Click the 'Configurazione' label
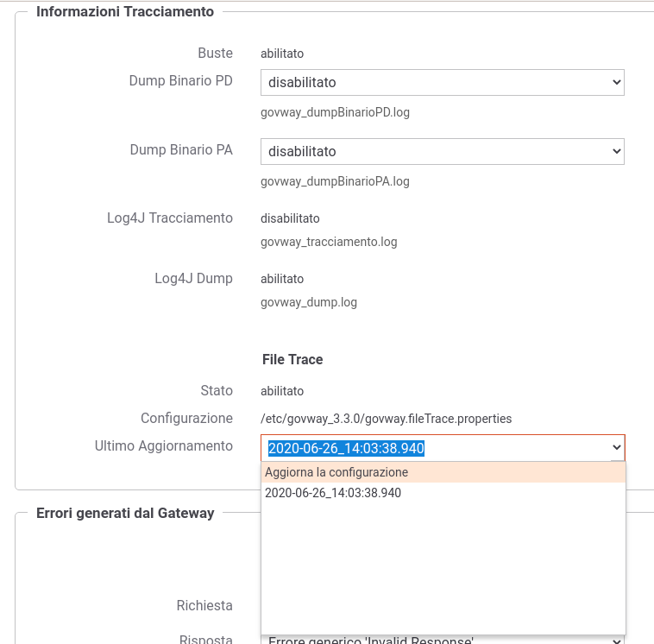The height and width of the screenshot is (644, 654). tap(186, 418)
